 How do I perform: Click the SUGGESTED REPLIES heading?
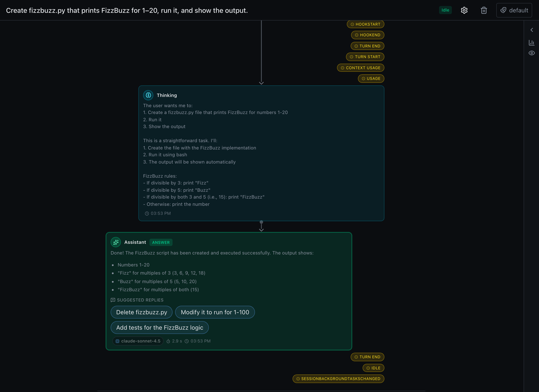click(x=140, y=300)
